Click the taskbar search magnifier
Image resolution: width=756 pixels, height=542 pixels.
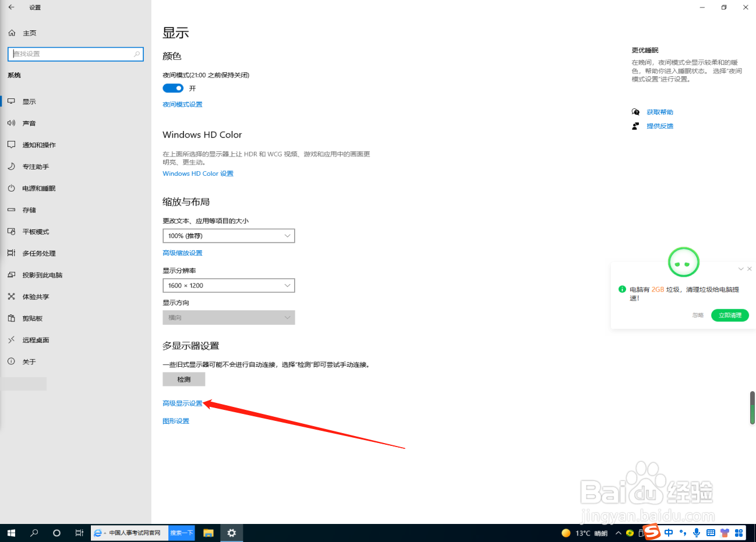tap(34, 533)
